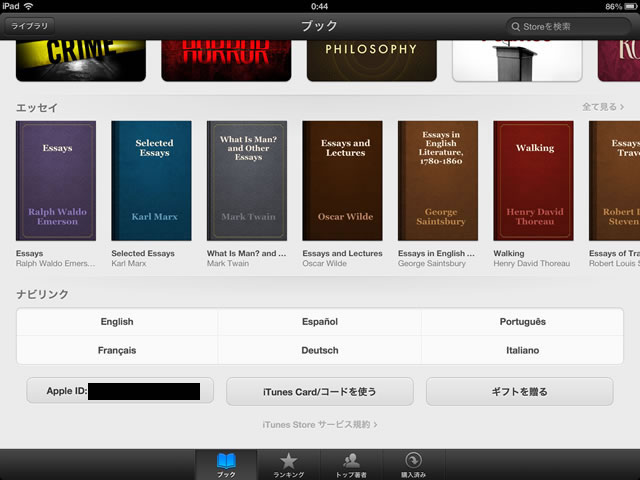Tap iTunes Card/コードを使う button

coord(320,392)
